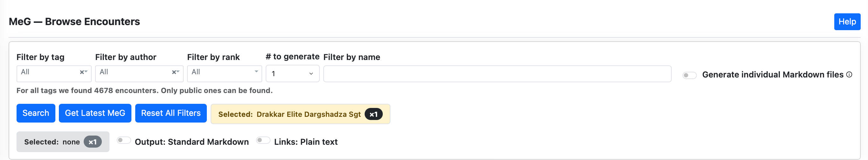Open the # to generate selector
The width and height of the screenshot is (868, 160).
292,74
